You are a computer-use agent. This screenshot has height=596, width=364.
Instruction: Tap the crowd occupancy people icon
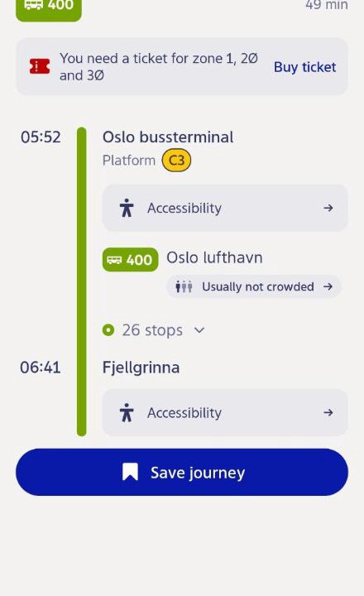point(184,286)
